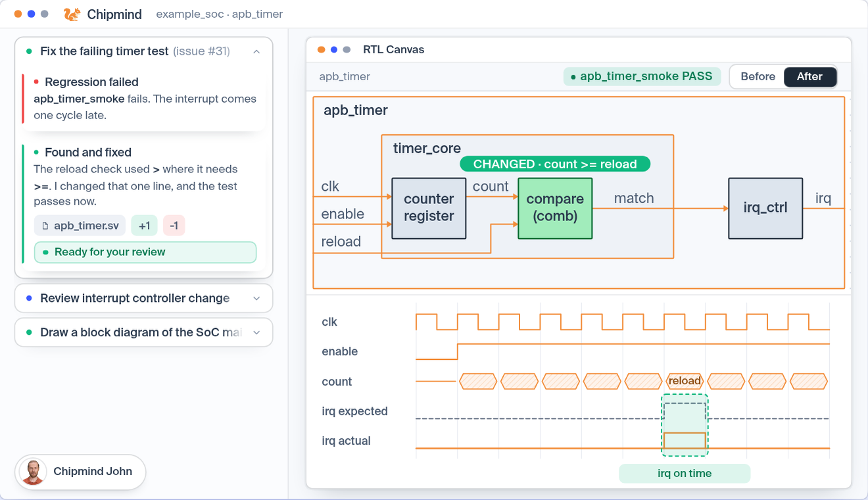This screenshot has height=500, width=868.
Task: Expand the Draw a block diagram task
Action: [256, 332]
